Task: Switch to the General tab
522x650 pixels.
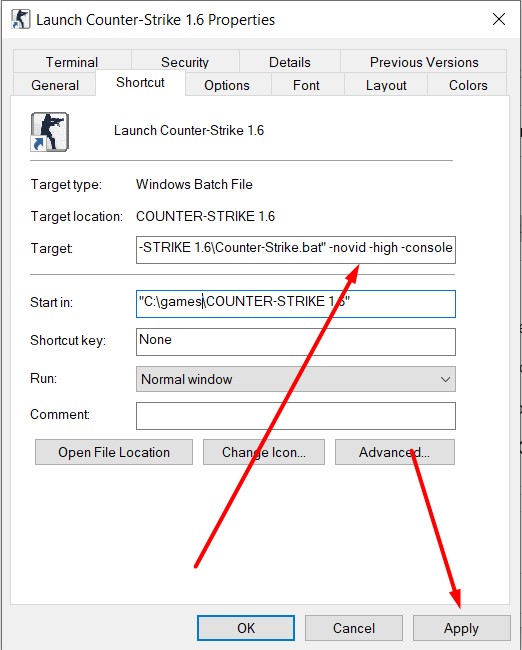Action: coord(55,85)
